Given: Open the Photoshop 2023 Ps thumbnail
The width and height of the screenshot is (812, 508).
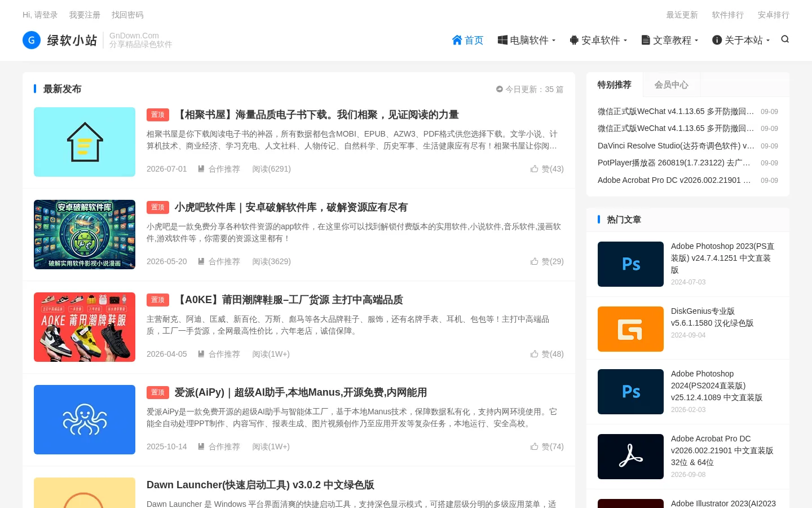Looking at the screenshot, I should (x=630, y=264).
